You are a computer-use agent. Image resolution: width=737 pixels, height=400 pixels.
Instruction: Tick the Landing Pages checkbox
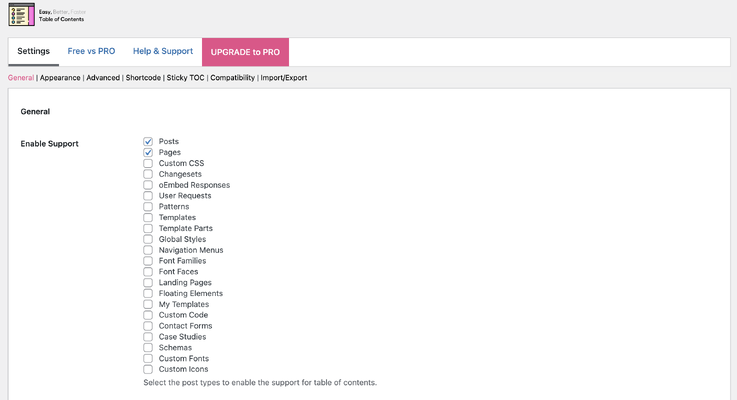point(148,283)
